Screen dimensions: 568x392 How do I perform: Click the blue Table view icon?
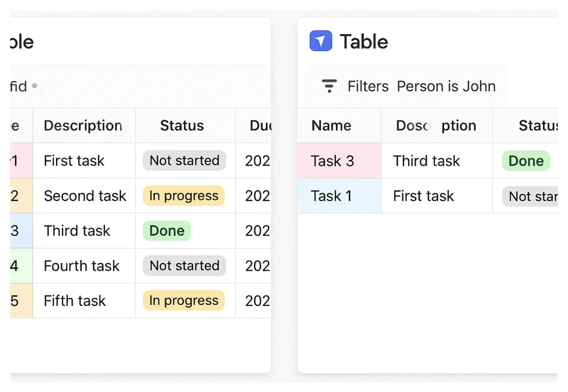pos(320,41)
